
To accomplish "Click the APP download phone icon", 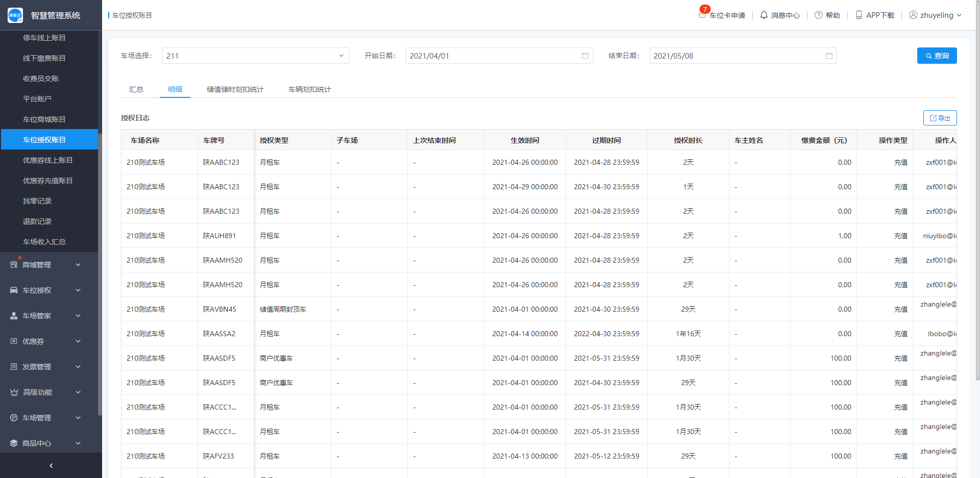I will coord(859,15).
